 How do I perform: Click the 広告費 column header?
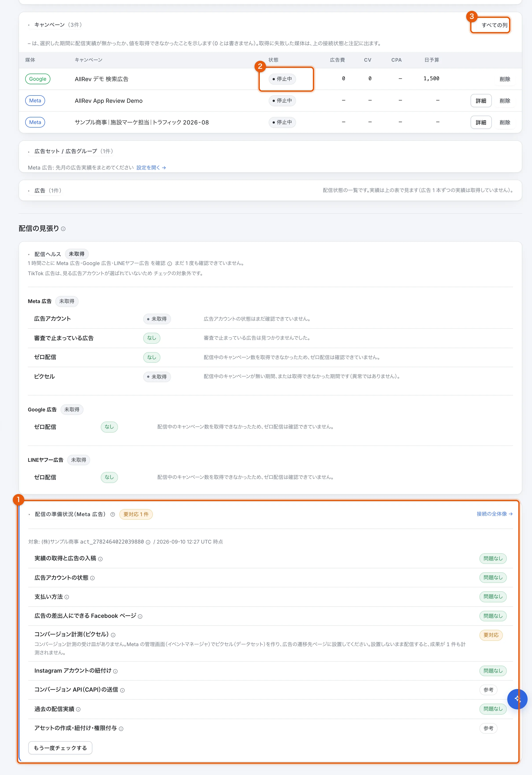pyautogui.click(x=337, y=60)
